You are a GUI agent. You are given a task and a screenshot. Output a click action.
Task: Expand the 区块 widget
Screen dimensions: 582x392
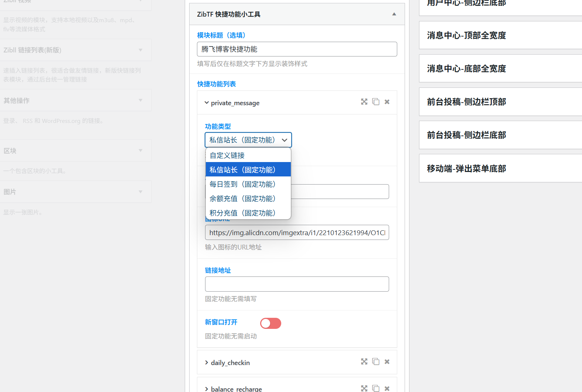click(x=140, y=150)
